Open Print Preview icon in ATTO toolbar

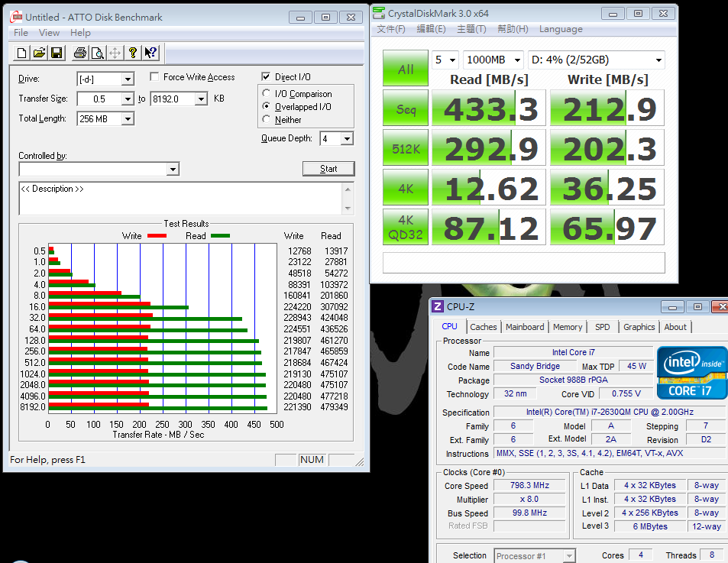click(98, 53)
